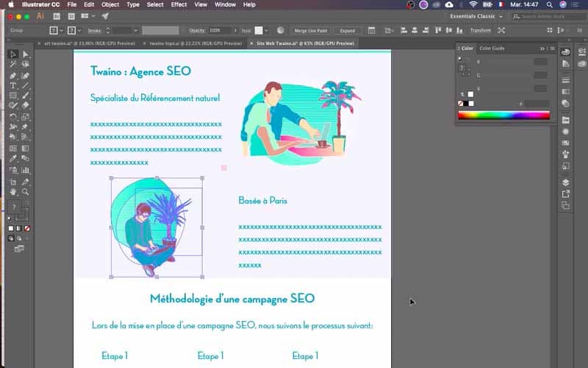Screen dimensions: 588x368
Task: Open the Object menu
Action: [x=110, y=4]
